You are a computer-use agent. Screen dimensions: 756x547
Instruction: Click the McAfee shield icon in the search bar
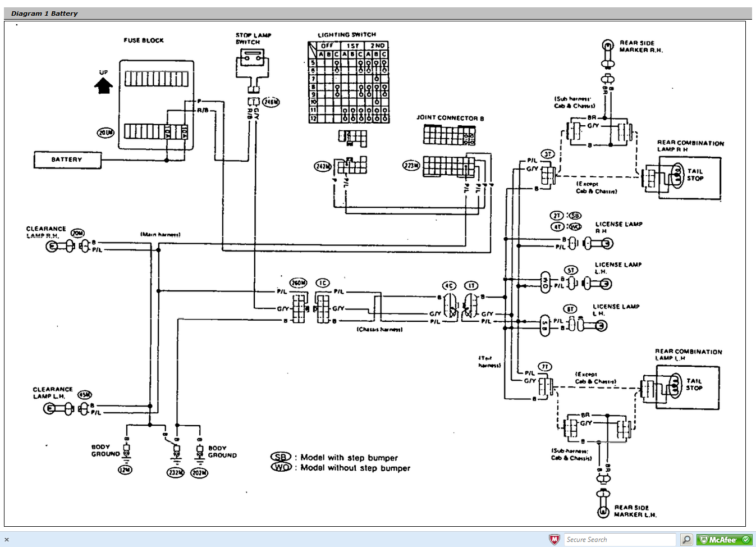(555, 539)
